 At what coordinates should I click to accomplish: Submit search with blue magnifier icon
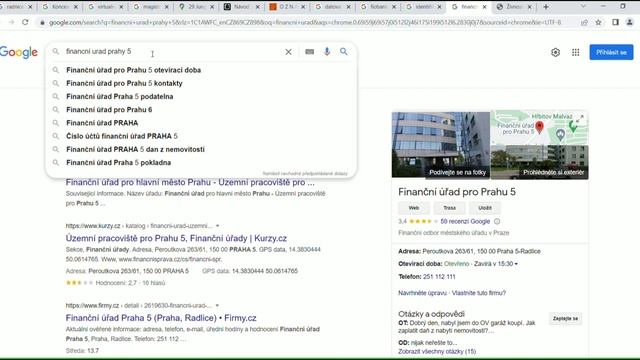[344, 51]
